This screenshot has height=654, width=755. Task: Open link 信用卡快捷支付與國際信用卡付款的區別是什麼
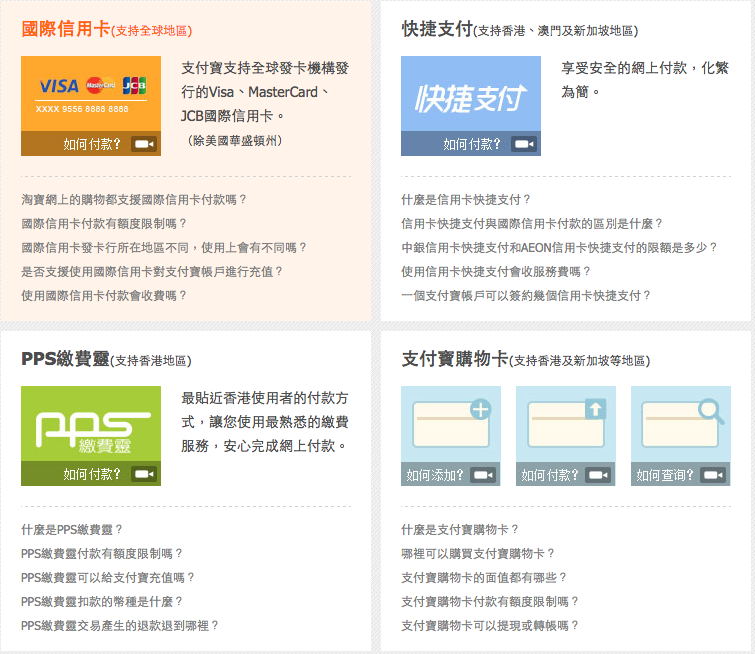point(532,223)
